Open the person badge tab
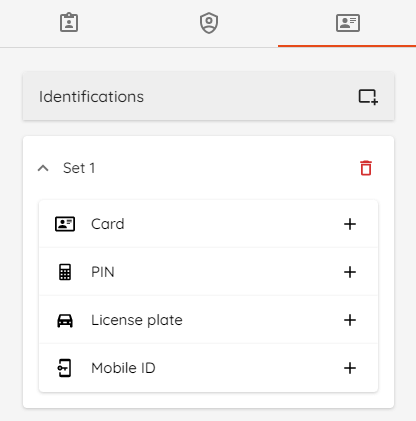 coord(69,23)
